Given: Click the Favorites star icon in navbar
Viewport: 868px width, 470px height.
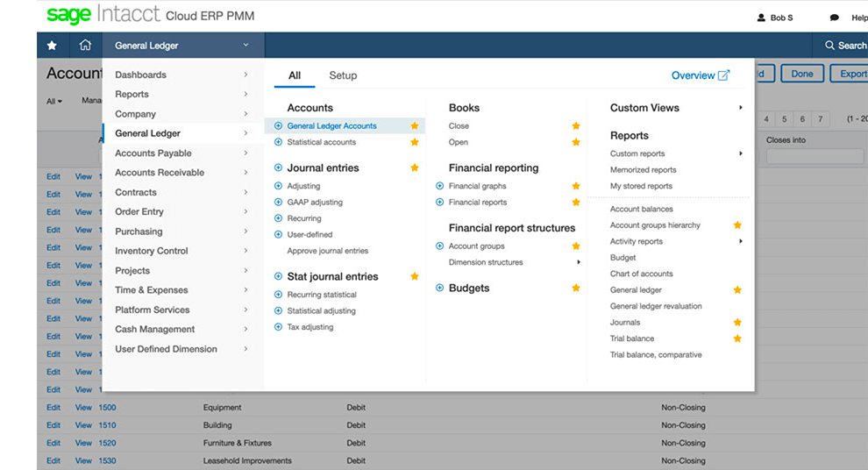Looking at the screenshot, I should (x=52, y=46).
